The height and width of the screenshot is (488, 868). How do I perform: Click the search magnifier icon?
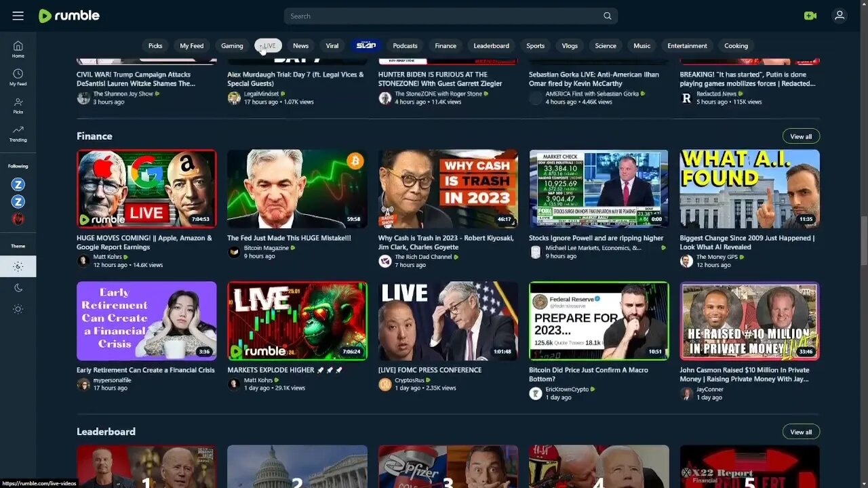click(607, 16)
